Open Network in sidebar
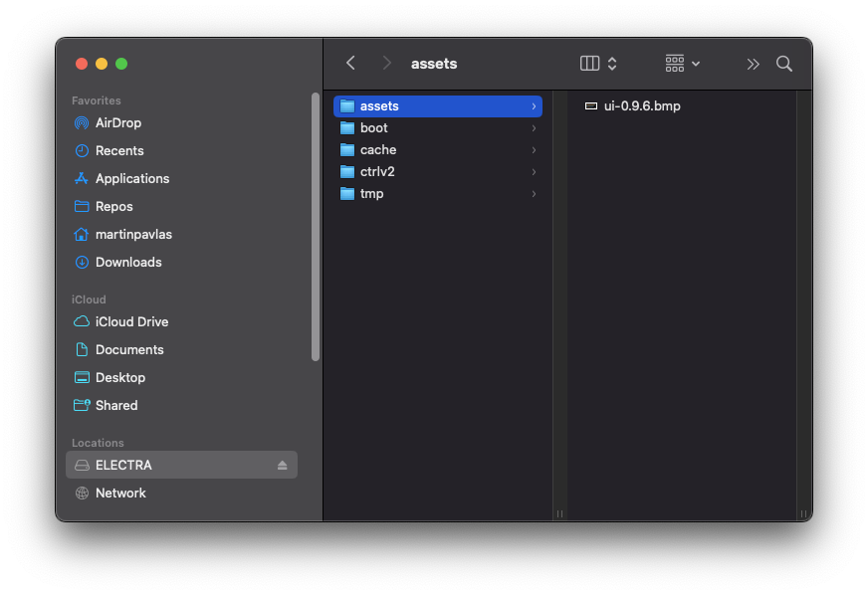 pyautogui.click(x=181, y=493)
